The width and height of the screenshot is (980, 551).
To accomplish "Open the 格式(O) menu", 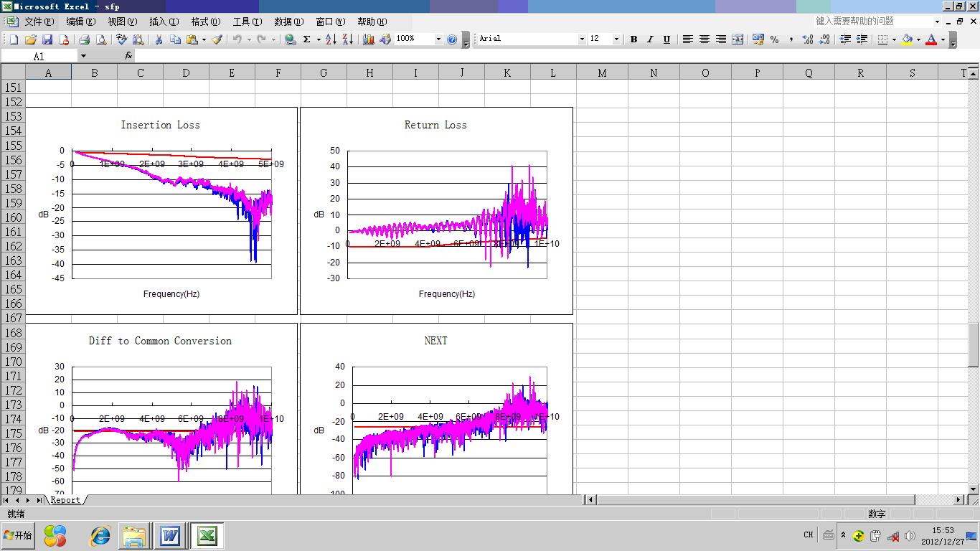I will [x=205, y=22].
